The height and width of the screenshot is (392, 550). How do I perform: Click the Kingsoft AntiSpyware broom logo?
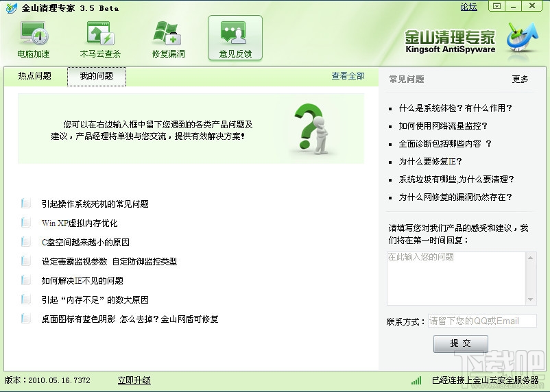pyautogui.click(x=523, y=38)
